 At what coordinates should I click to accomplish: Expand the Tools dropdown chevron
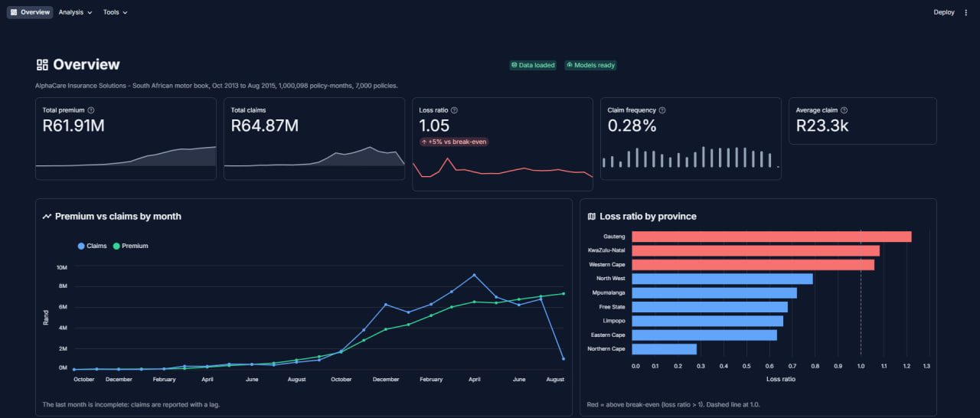(x=125, y=13)
